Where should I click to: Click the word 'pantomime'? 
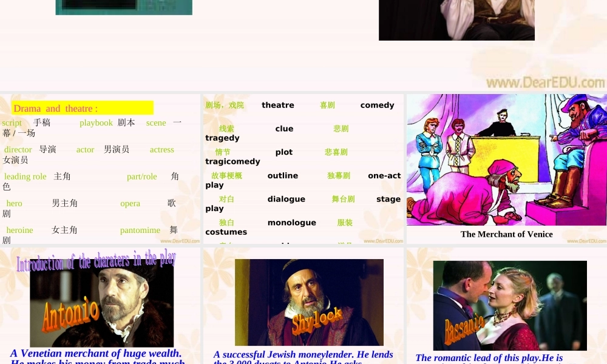tap(140, 231)
